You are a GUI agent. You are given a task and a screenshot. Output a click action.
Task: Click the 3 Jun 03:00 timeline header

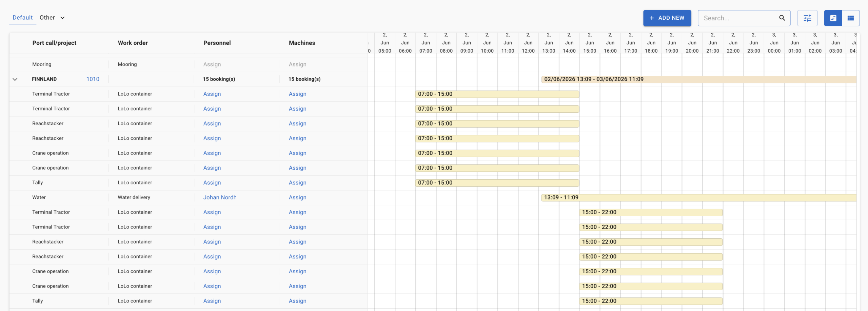coord(835,43)
